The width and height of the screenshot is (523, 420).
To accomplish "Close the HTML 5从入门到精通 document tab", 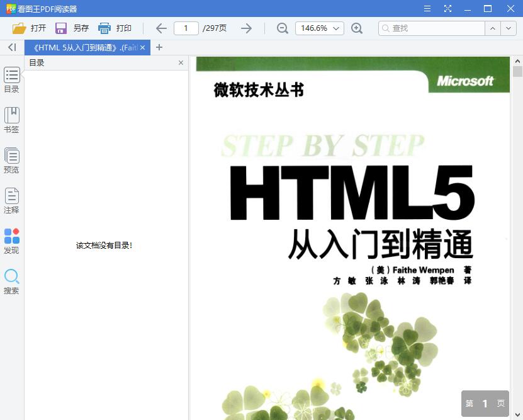I will tap(143, 48).
